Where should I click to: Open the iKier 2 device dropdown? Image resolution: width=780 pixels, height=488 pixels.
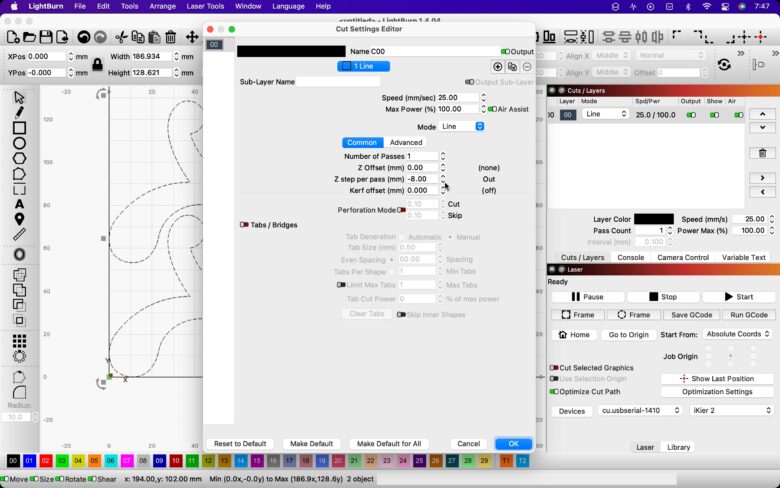(732, 410)
